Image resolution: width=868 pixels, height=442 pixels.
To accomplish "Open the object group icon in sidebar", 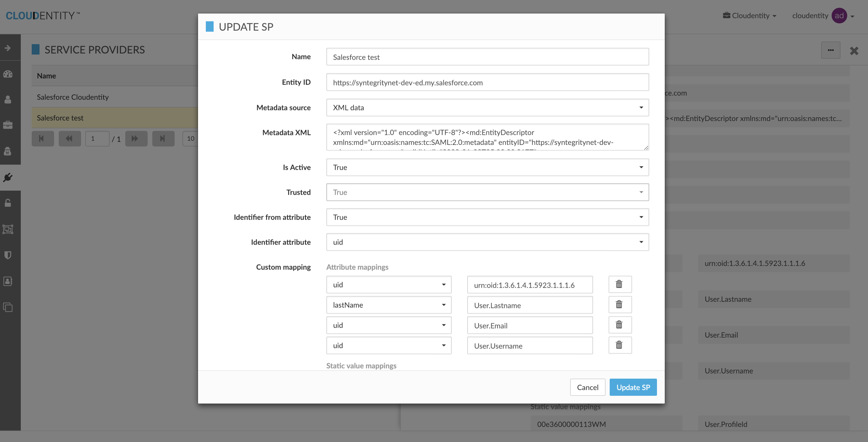I will pyautogui.click(x=8, y=229).
